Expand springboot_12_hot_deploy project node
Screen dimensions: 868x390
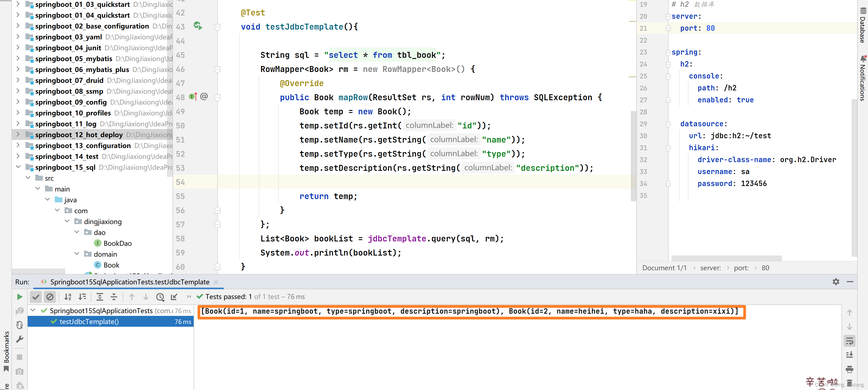pyautogui.click(x=18, y=135)
